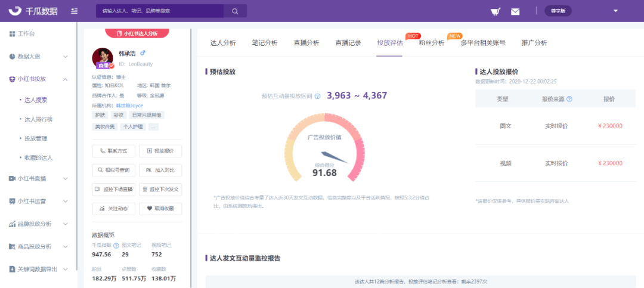Toggle 监控下场直播 monitoring button

(114, 190)
